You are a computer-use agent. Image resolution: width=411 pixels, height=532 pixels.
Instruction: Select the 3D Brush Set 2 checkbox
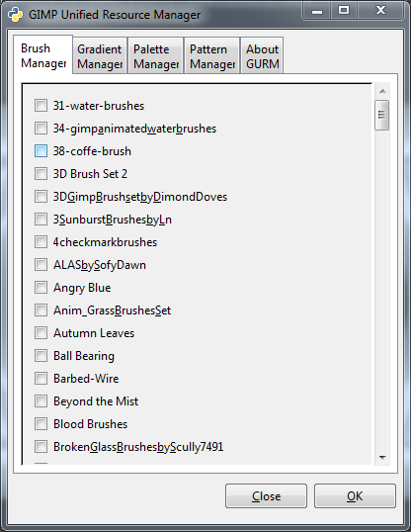click(x=41, y=174)
